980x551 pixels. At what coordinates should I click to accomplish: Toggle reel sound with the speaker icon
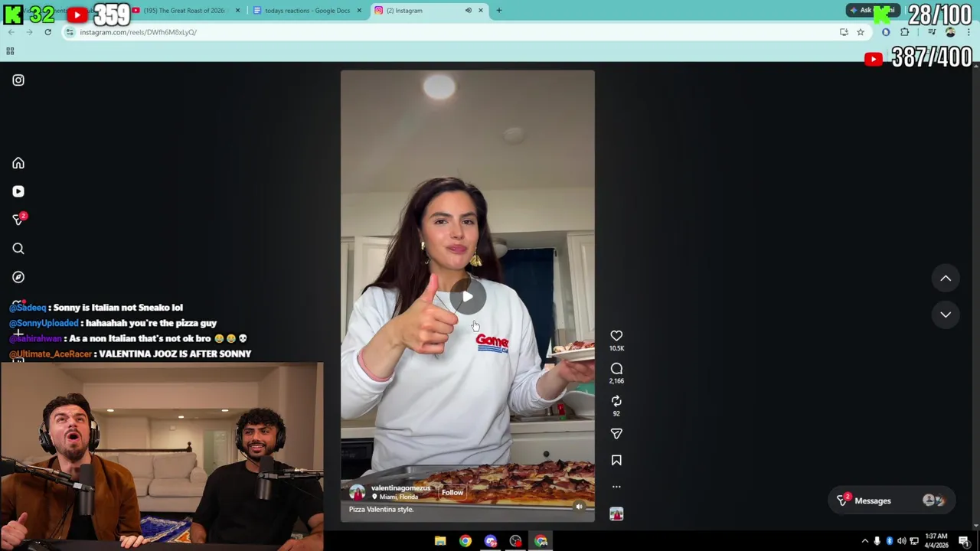(579, 507)
